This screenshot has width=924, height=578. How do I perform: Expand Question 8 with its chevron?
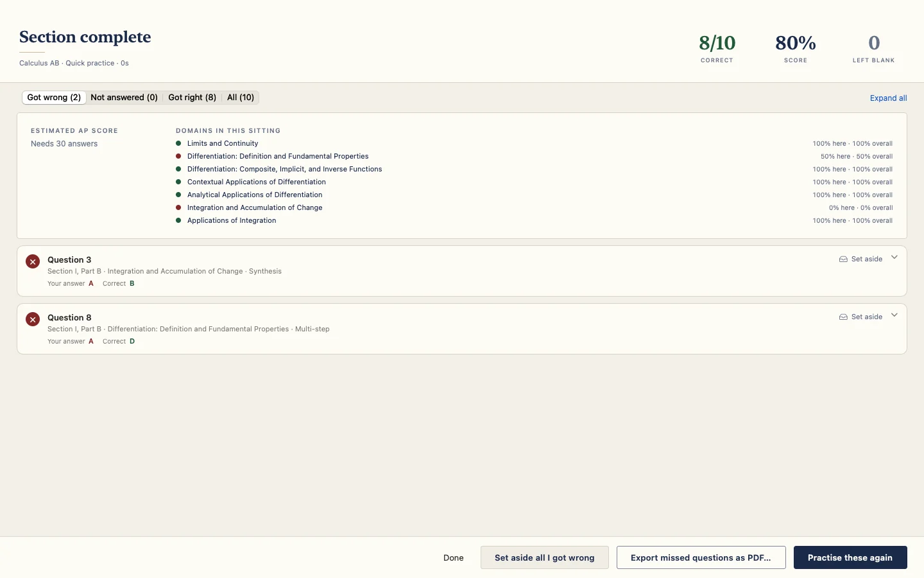(x=894, y=315)
